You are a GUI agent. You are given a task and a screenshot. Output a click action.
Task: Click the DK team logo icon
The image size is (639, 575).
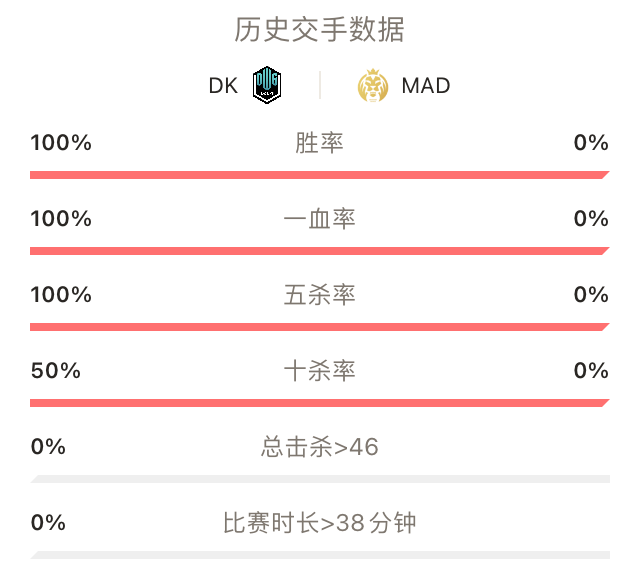267,85
